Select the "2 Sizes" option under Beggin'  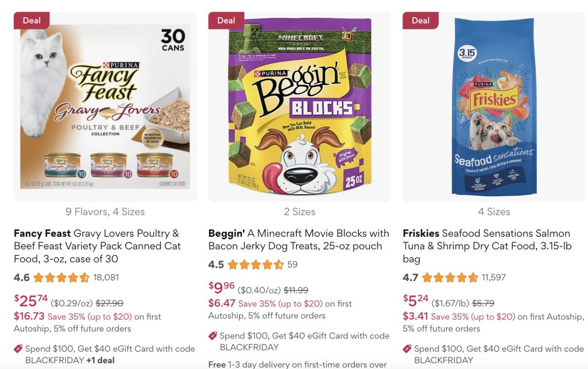(x=300, y=212)
